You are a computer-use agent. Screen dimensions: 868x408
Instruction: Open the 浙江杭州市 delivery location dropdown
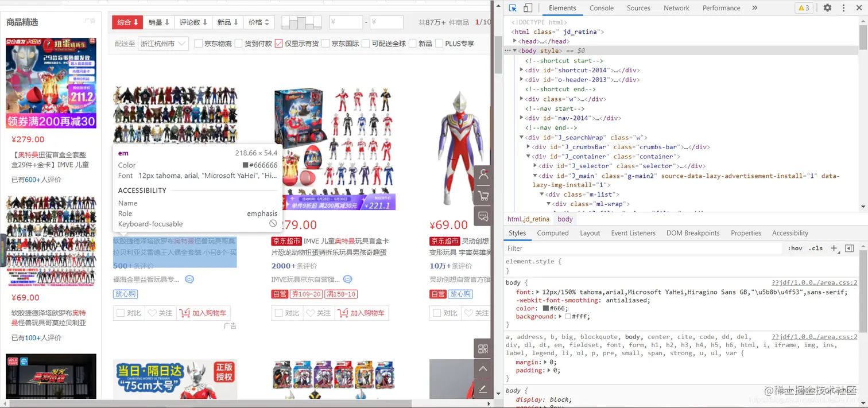163,43
